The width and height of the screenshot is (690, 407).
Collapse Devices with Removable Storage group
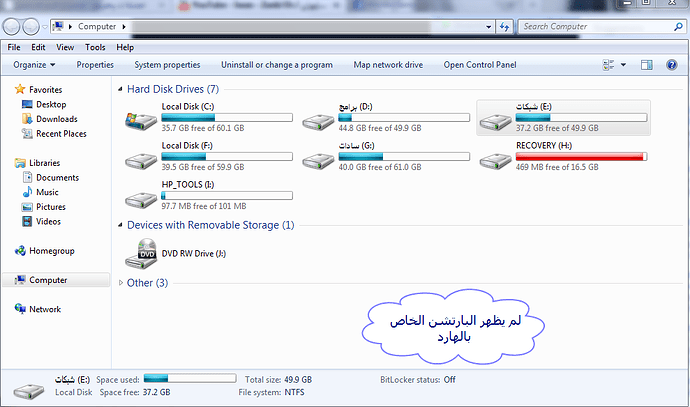coord(120,225)
